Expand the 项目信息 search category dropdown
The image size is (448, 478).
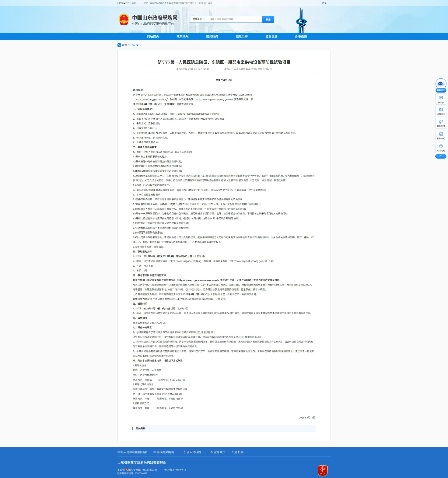pyautogui.click(x=198, y=19)
